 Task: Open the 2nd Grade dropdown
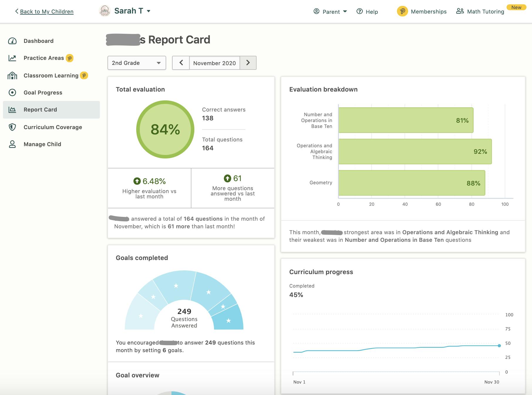click(x=137, y=63)
